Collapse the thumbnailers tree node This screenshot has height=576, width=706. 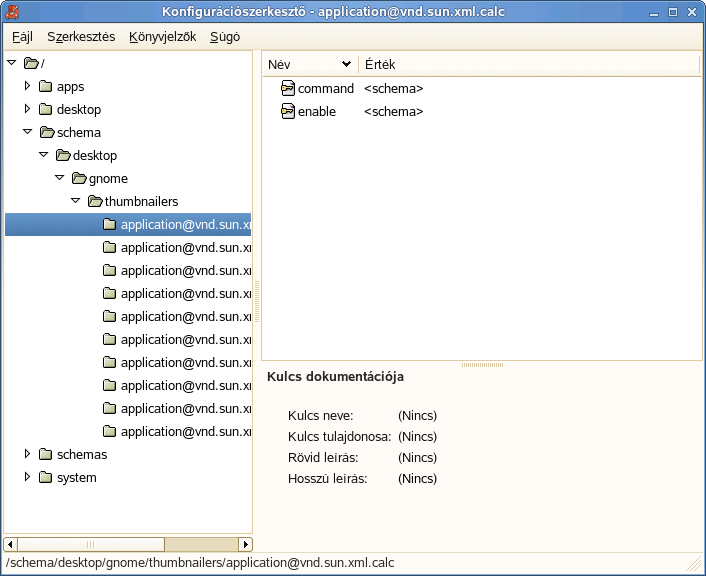(76, 200)
